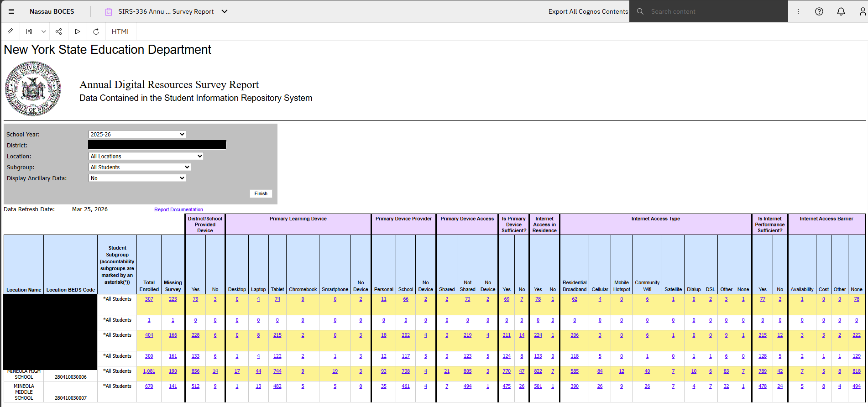Open the Location dropdown

tap(146, 156)
